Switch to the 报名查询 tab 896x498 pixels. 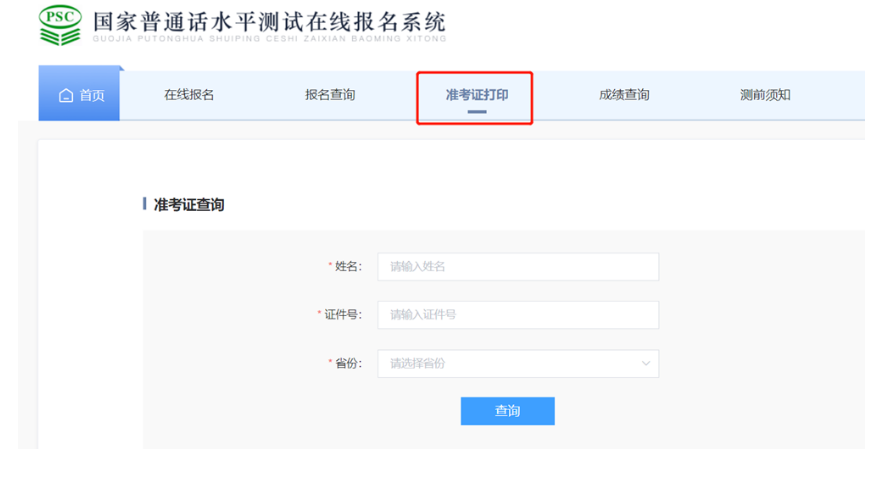tap(330, 95)
